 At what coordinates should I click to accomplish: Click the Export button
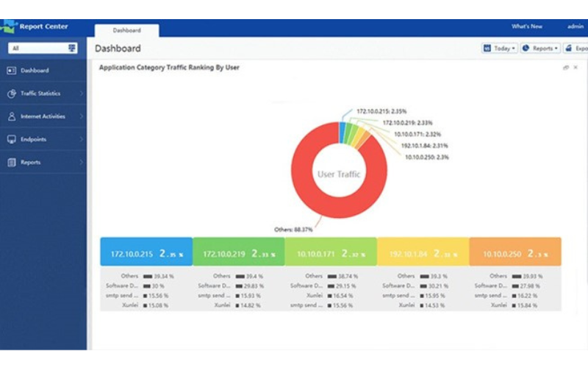click(576, 48)
